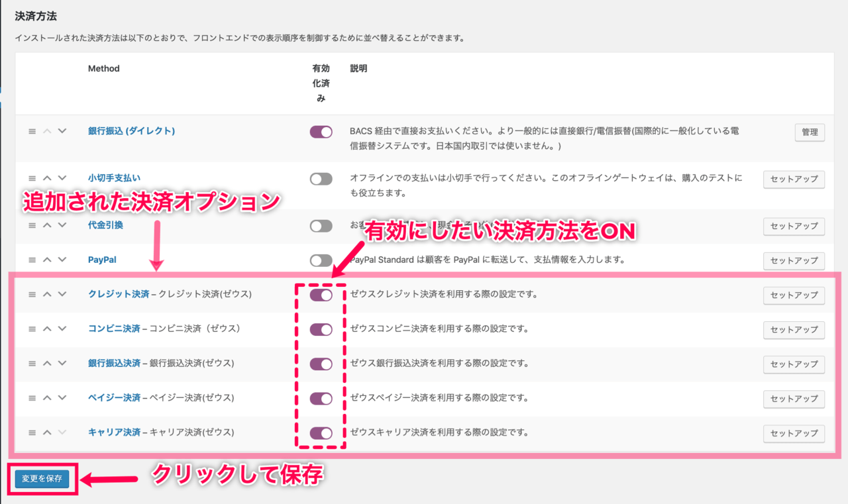Click セットアップ for 小切手支払い

(794, 179)
